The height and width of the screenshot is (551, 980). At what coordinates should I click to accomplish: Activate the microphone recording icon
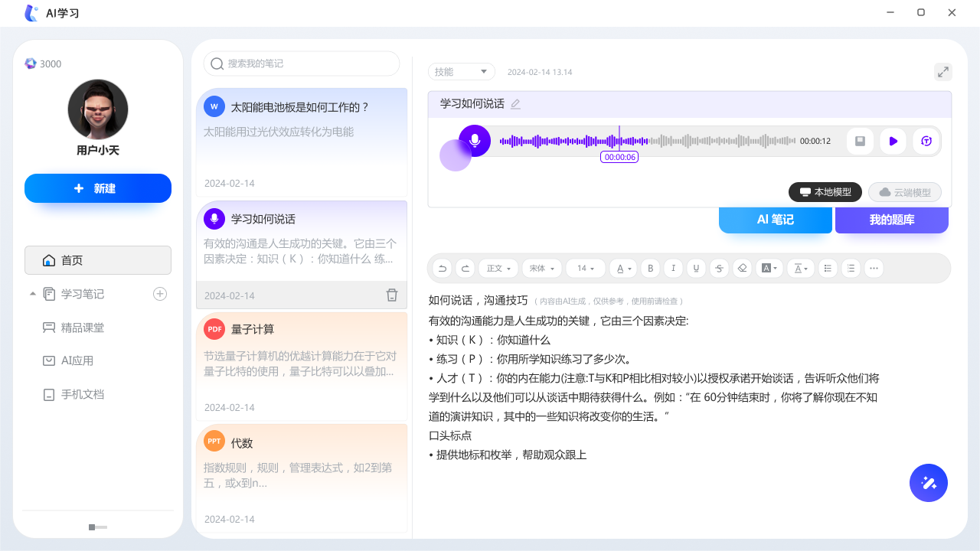click(x=473, y=141)
